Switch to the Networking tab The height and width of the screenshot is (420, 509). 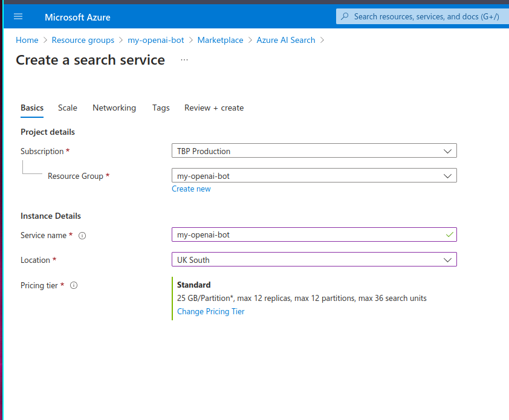(114, 108)
